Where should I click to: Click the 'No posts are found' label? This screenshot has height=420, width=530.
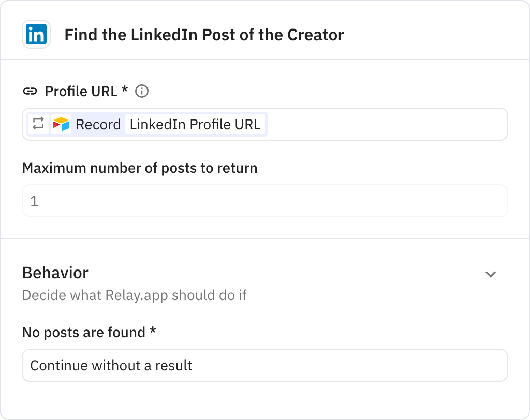[x=87, y=333]
